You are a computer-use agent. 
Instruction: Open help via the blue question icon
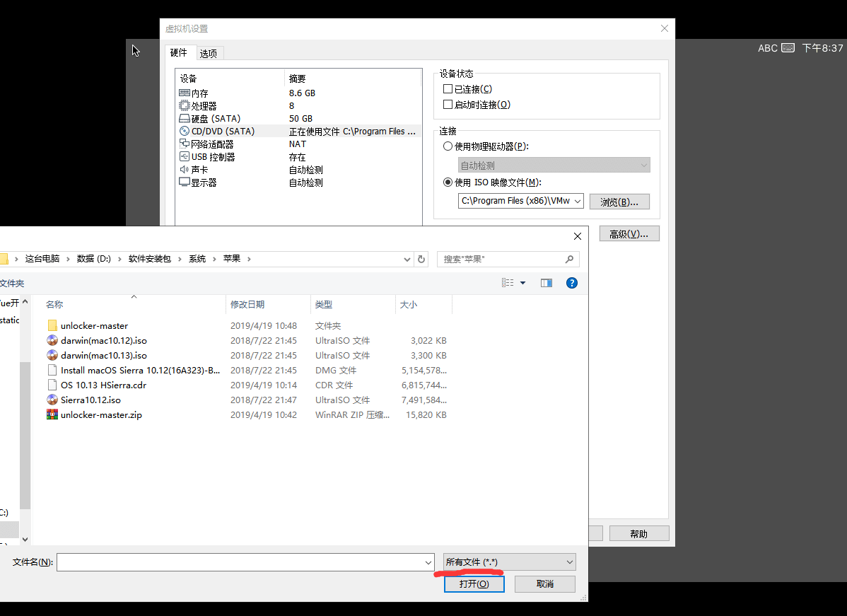point(572,283)
